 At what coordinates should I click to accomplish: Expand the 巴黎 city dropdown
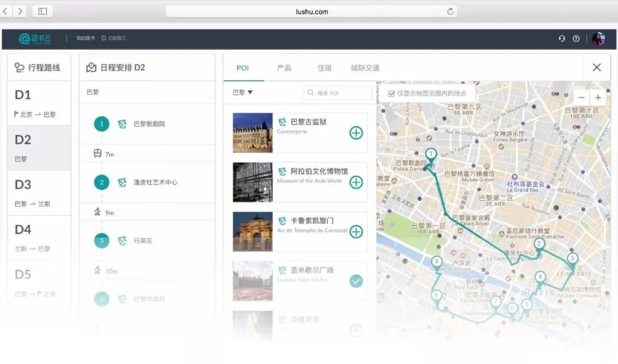pos(243,92)
